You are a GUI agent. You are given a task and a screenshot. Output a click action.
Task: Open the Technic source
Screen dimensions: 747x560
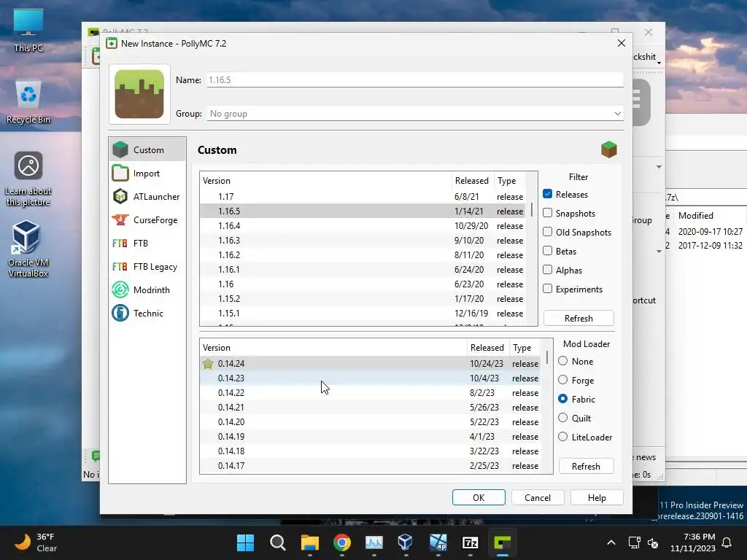pyautogui.click(x=147, y=313)
